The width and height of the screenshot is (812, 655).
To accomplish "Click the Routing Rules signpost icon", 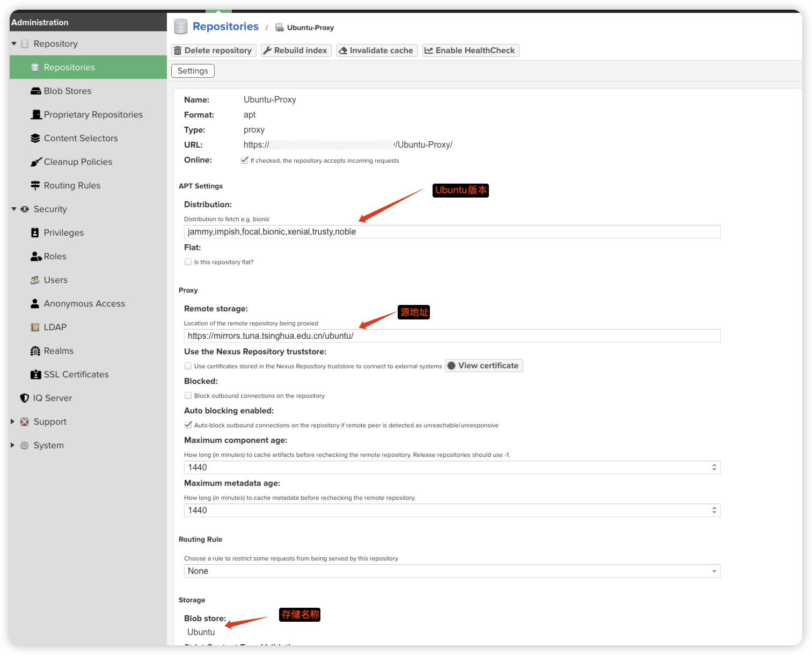I will point(35,186).
